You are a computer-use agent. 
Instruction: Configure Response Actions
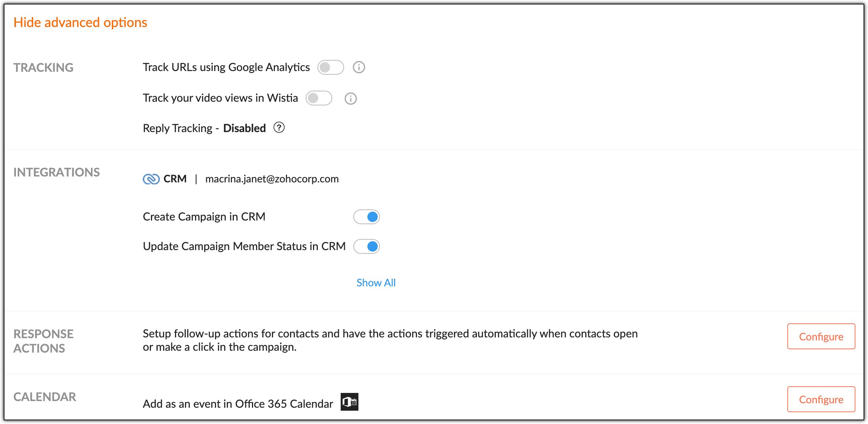[x=821, y=336]
